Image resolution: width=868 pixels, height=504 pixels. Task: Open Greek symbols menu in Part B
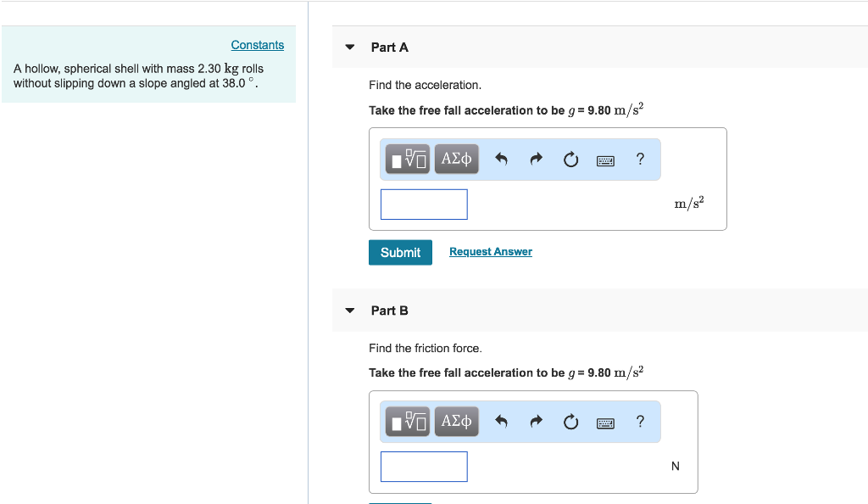click(456, 422)
